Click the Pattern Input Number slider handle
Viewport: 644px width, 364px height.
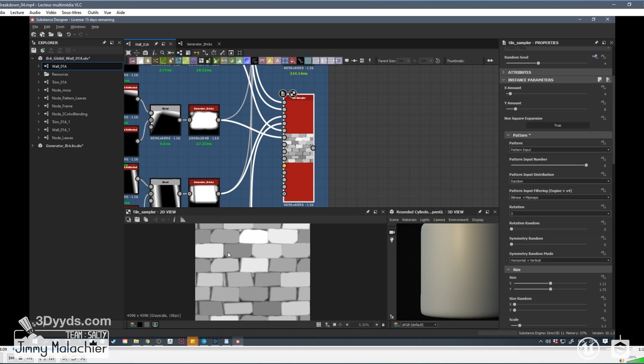[x=586, y=165]
